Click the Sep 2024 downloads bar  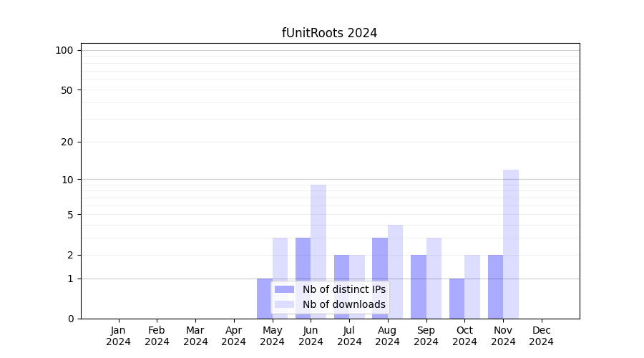pos(434,278)
